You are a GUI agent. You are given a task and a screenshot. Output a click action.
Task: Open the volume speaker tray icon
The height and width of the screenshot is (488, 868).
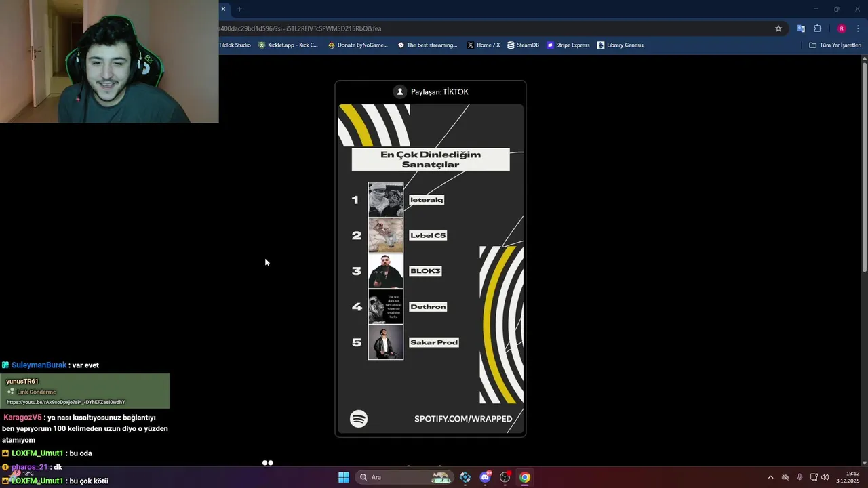(x=825, y=477)
